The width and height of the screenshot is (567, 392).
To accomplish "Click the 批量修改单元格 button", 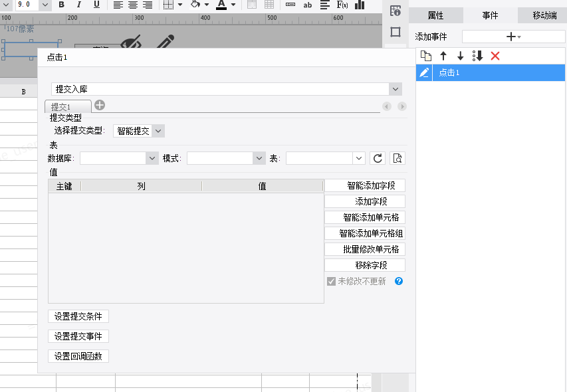I will pos(365,249).
